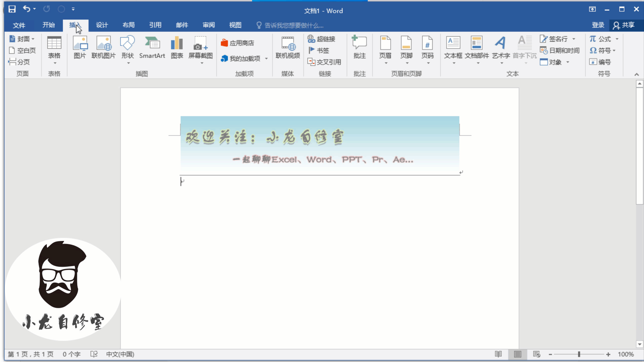Toggle the Print Layout view button
644x362 pixels.
click(x=518, y=354)
